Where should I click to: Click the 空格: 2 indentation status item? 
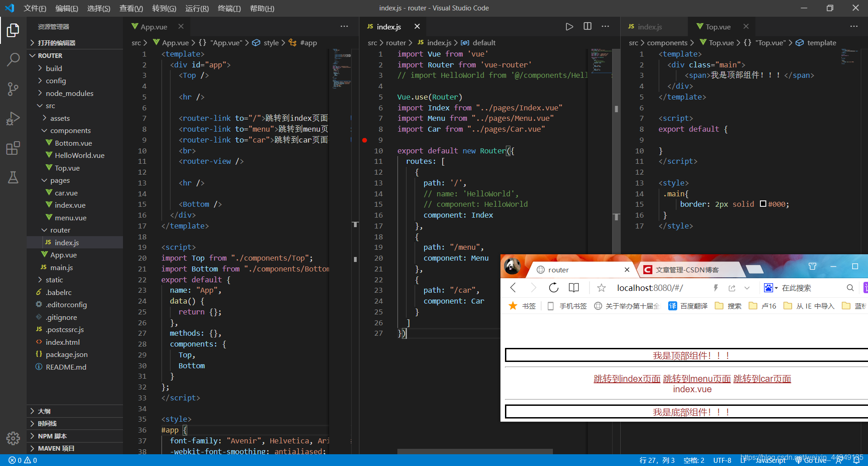693,460
